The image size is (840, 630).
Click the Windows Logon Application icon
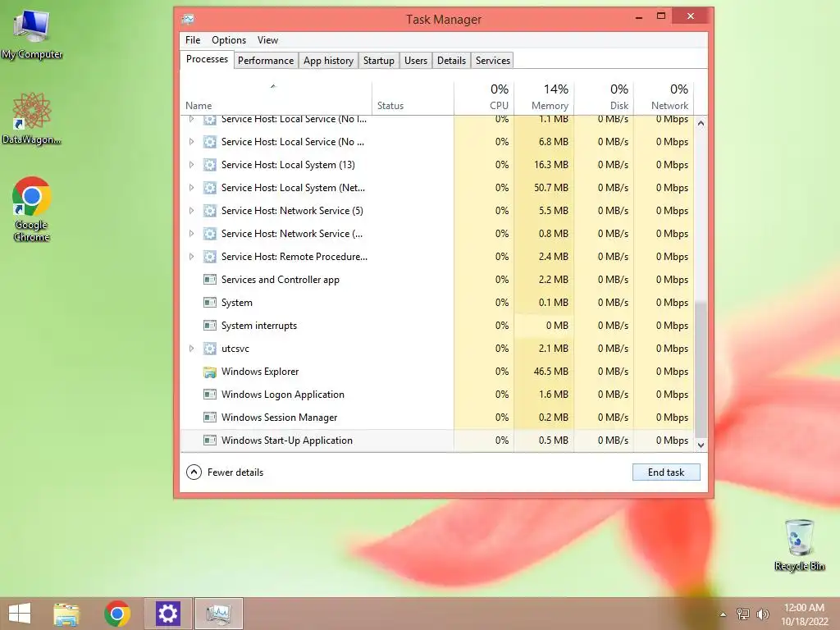pyautogui.click(x=210, y=395)
